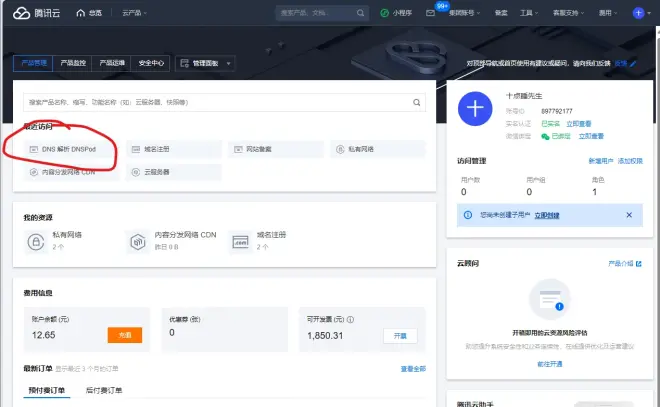Open 域名注册 in recent visits
Image resolution: width=660 pixels, height=407 pixels.
coord(173,149)
